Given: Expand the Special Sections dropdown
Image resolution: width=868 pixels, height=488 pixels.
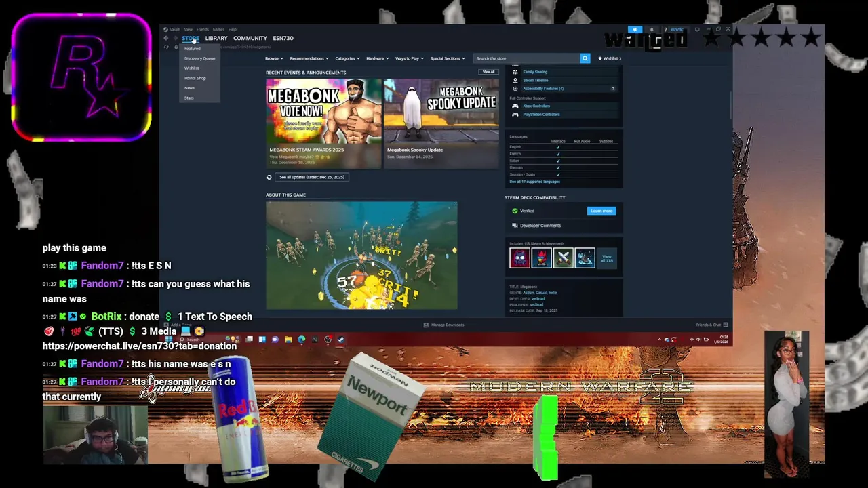Looking at the screenshot, I should click(447, 58).
